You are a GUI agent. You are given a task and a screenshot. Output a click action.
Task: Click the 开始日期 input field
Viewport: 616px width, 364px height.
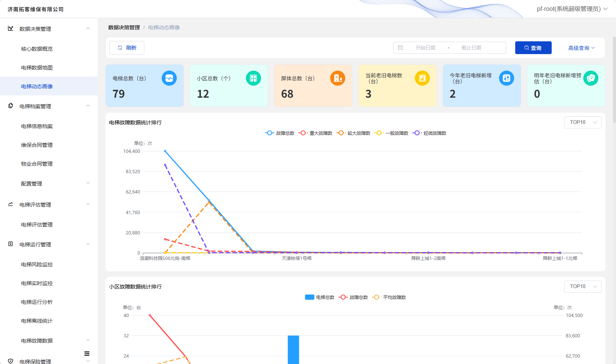pyautogui.click(x=425, y=48)
